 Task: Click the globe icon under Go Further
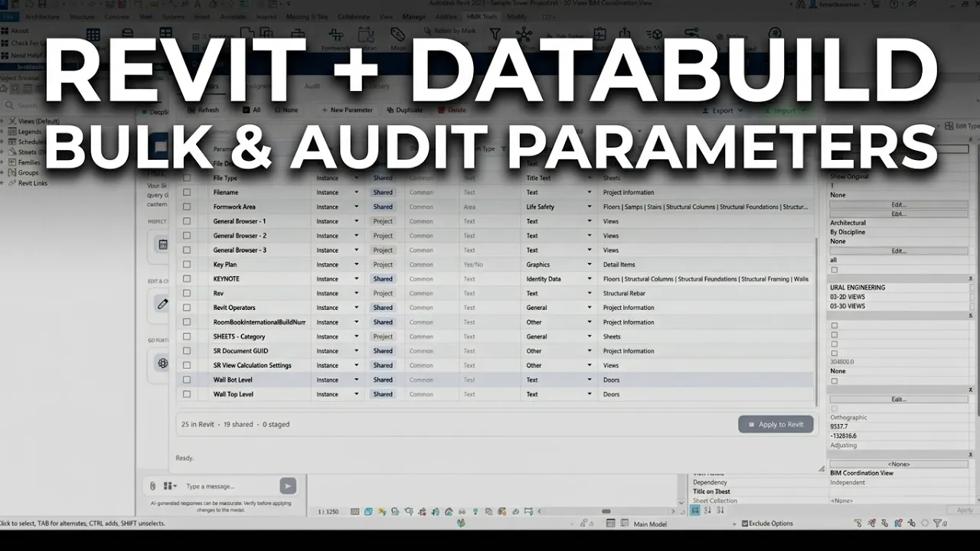point(163,363)
